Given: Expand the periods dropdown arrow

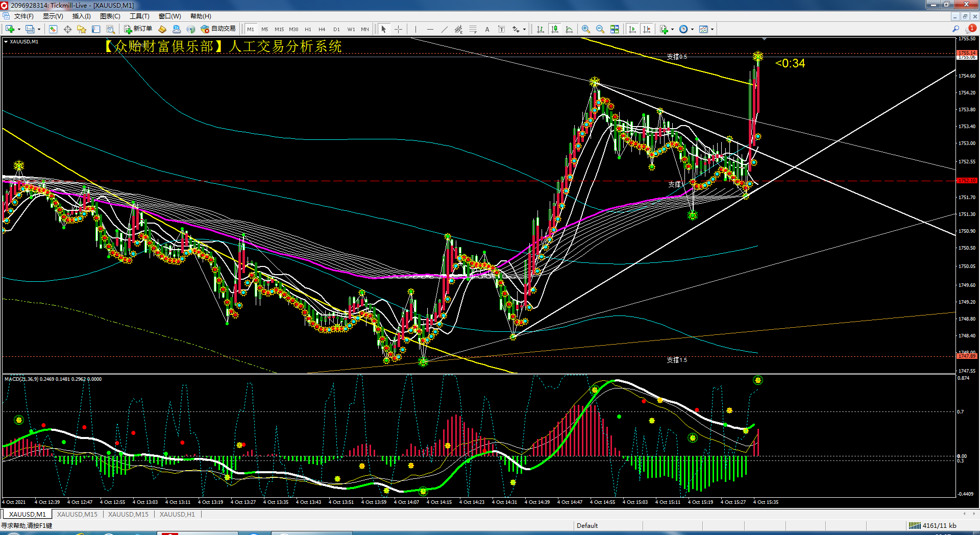Looking at the screenshot, I should click(x=692, y=29).
